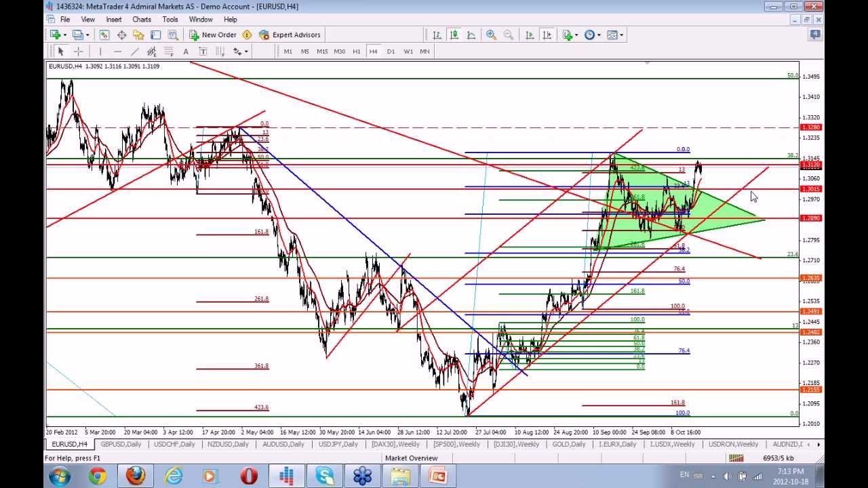Click the Zoom Out magnifier icon
The image size is (868, 488).
508,35
